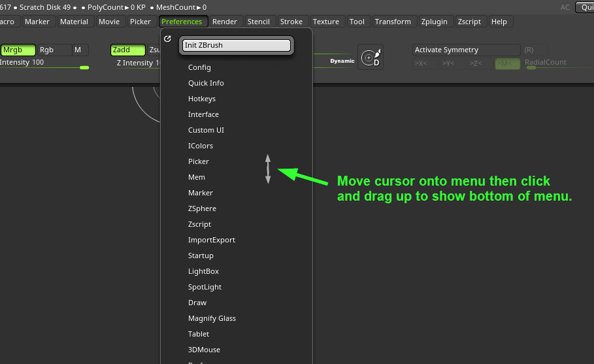The width and height of the screenshot is (594, 364).
Task: Open the Transform menu
Action: click(x=393, y=22)
